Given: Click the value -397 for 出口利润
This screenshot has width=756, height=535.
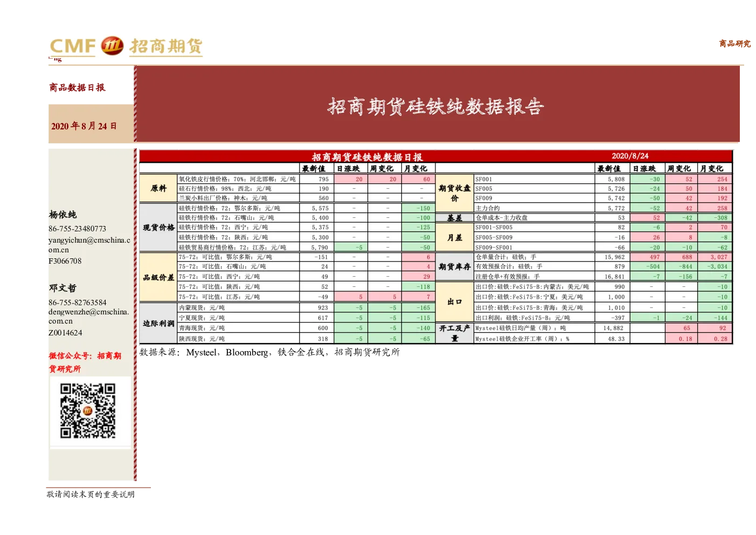Looking at the screenshot, I should click(x=618, y=318).
